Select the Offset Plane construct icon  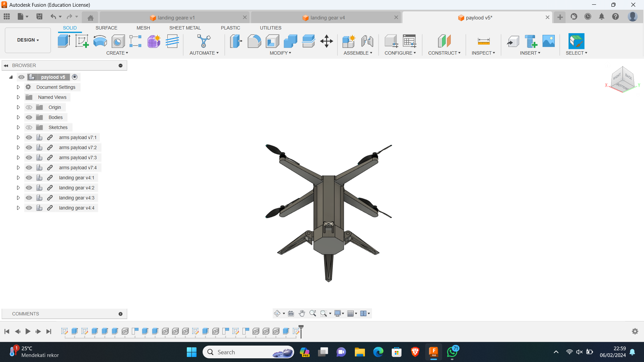coord(444,41)
